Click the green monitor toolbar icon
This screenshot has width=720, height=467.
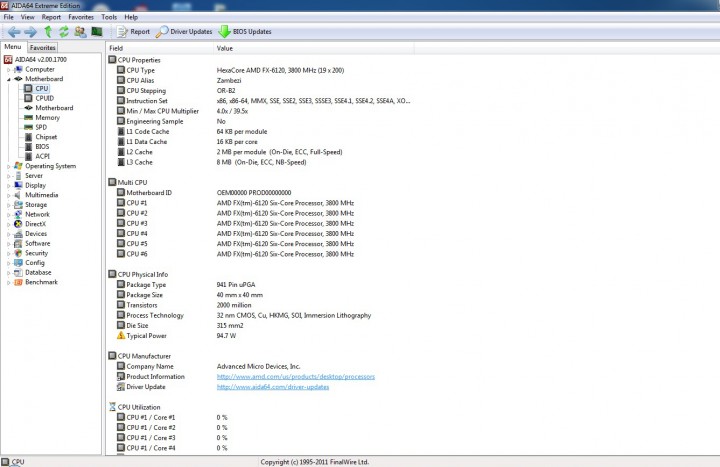point(97,31)
